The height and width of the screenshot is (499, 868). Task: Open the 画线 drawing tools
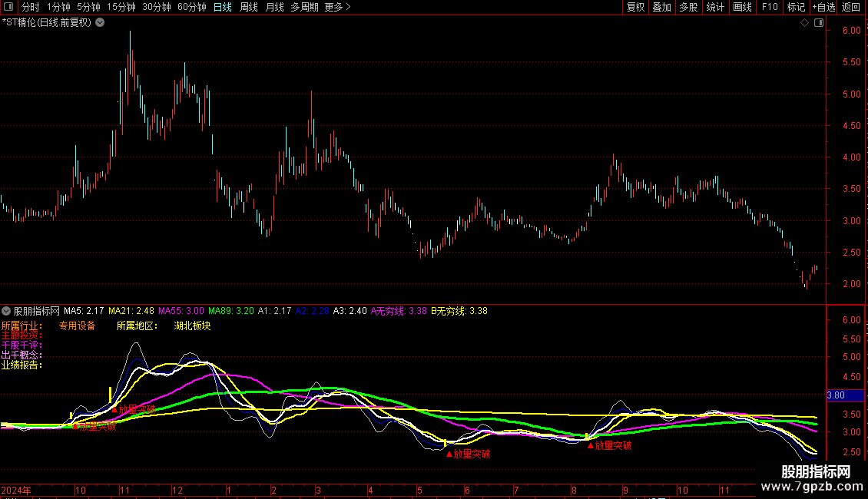[742, 7]
